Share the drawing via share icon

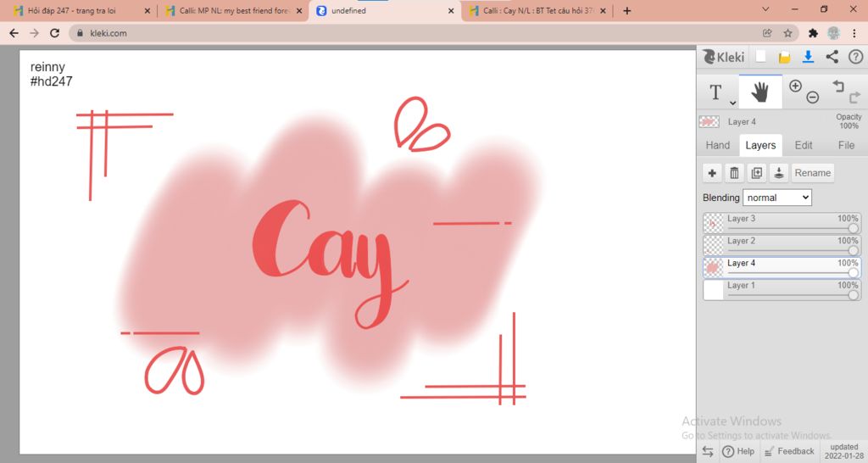pyautogui.click(x=832, y=57)
